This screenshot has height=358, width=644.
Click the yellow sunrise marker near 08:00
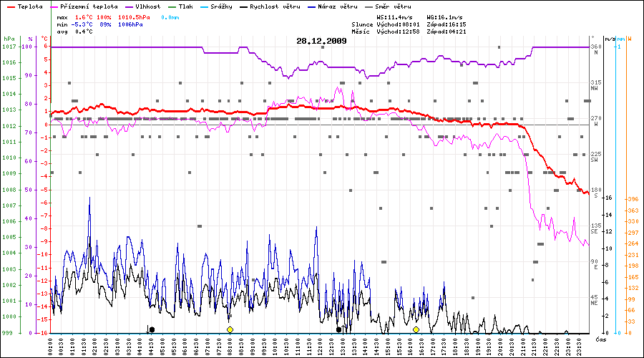[230, 329]
